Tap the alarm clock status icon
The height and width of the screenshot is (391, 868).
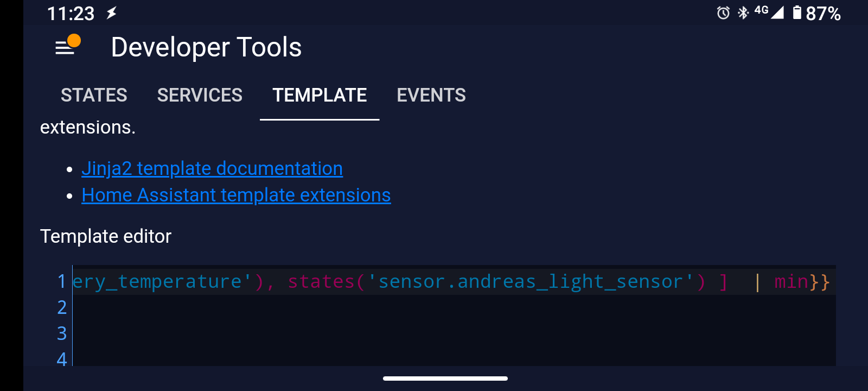coord(723,13)
